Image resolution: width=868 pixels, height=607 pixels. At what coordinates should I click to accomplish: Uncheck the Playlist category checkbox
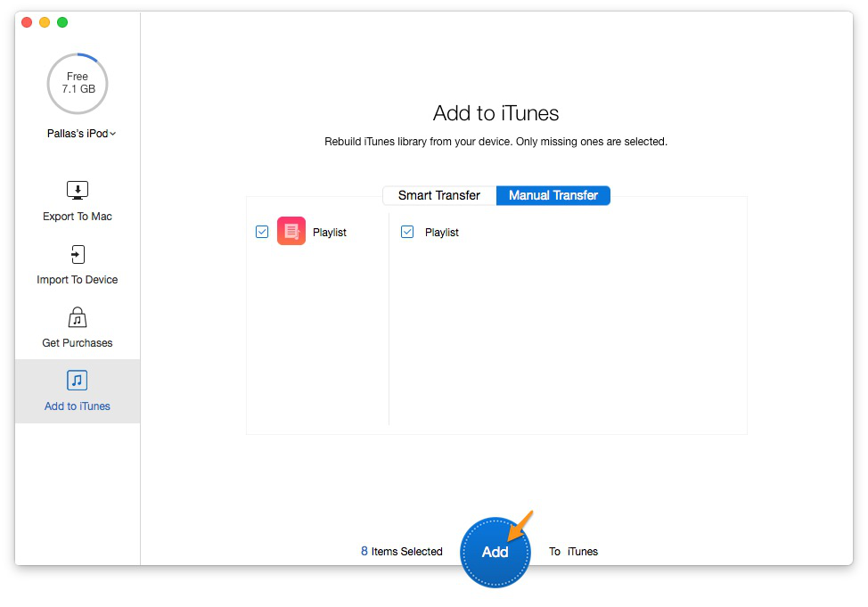tap(262, 232)
